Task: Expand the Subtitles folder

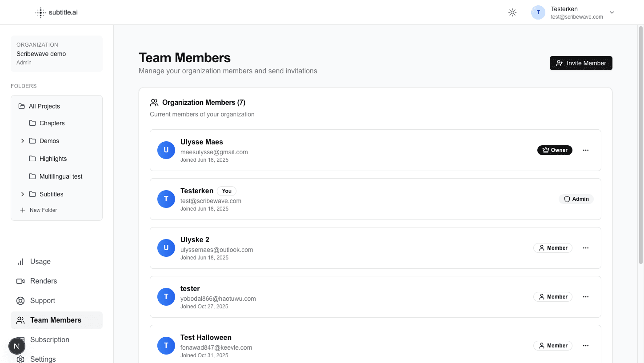Action: pyautogui.click(x=23, y=194)
